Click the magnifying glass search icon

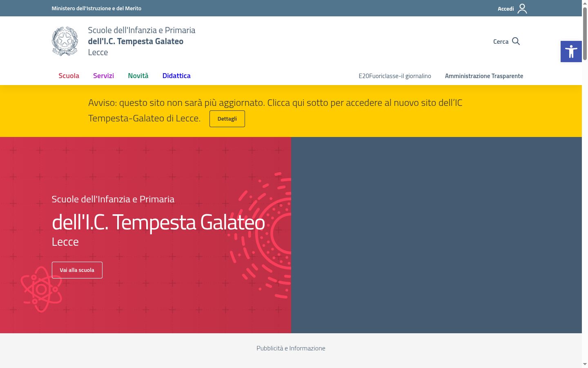[516, 41]
